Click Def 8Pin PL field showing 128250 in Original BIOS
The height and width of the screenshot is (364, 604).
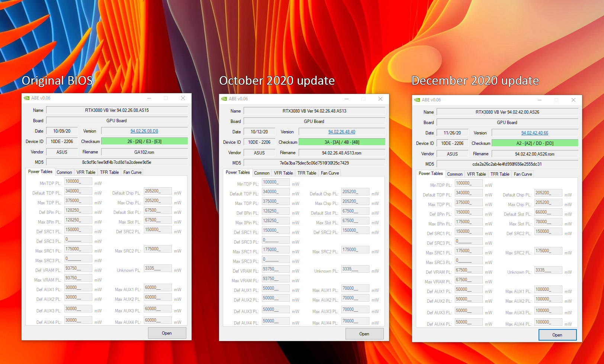[x=78, y=210]
